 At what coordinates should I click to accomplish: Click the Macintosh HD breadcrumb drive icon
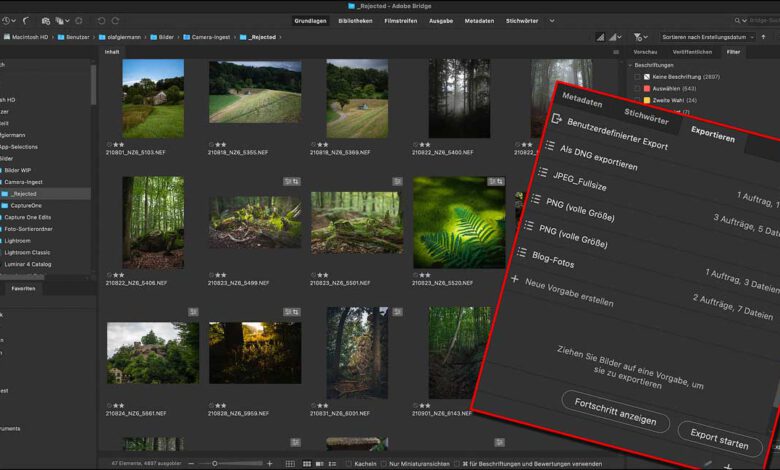[7, 36]
